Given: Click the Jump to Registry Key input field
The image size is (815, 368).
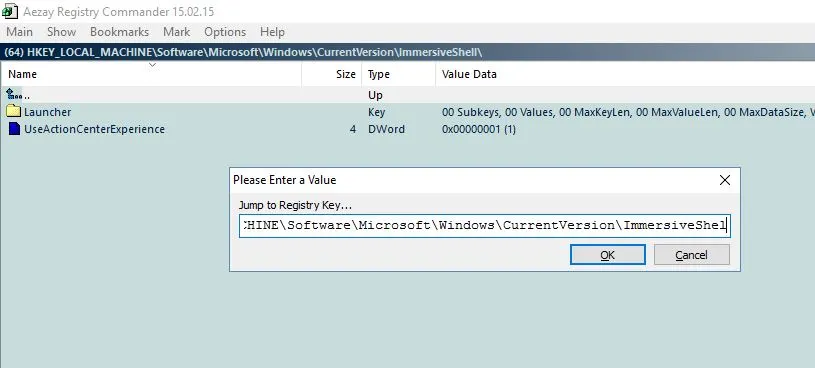Looking at the screenshot, I should pyautogui.click(x=484, y=226).
